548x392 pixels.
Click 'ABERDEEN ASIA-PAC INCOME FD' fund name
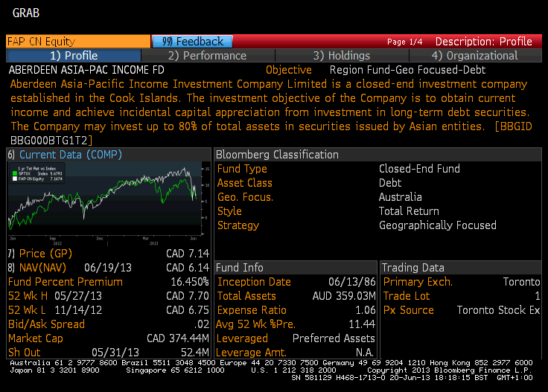(x=86, y=70)
